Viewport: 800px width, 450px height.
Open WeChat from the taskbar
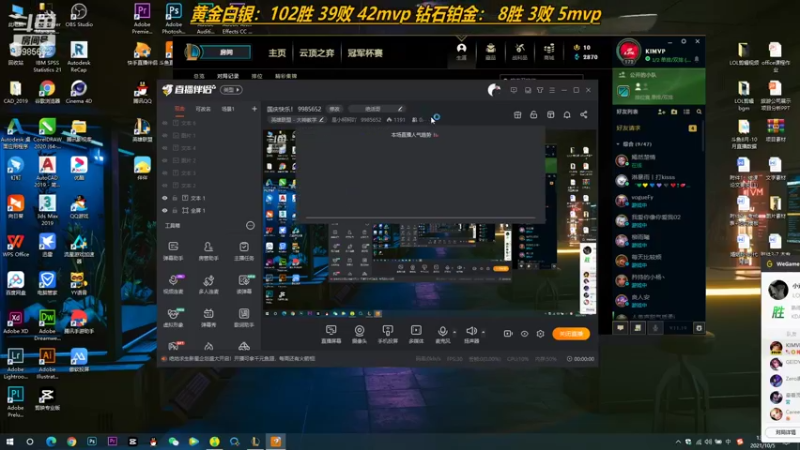pos(173,442)
